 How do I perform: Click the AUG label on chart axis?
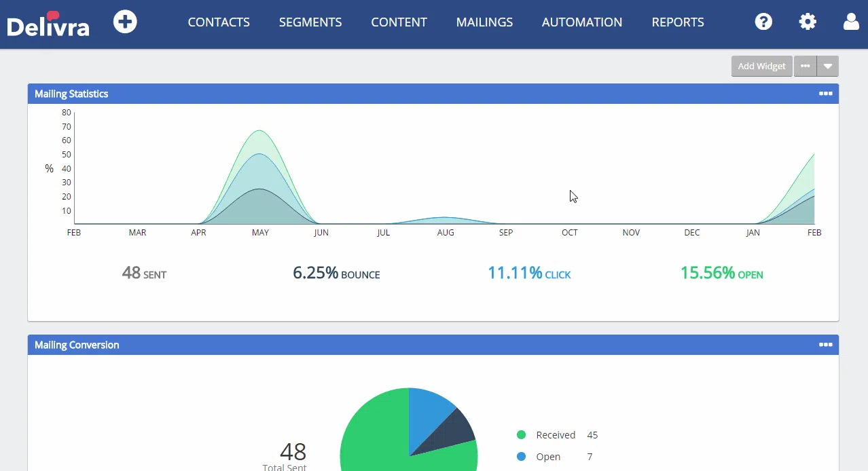pos(446,232)
